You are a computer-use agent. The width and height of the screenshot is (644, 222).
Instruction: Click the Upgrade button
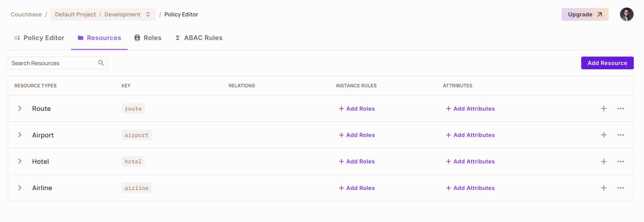[x=585, y=14]
